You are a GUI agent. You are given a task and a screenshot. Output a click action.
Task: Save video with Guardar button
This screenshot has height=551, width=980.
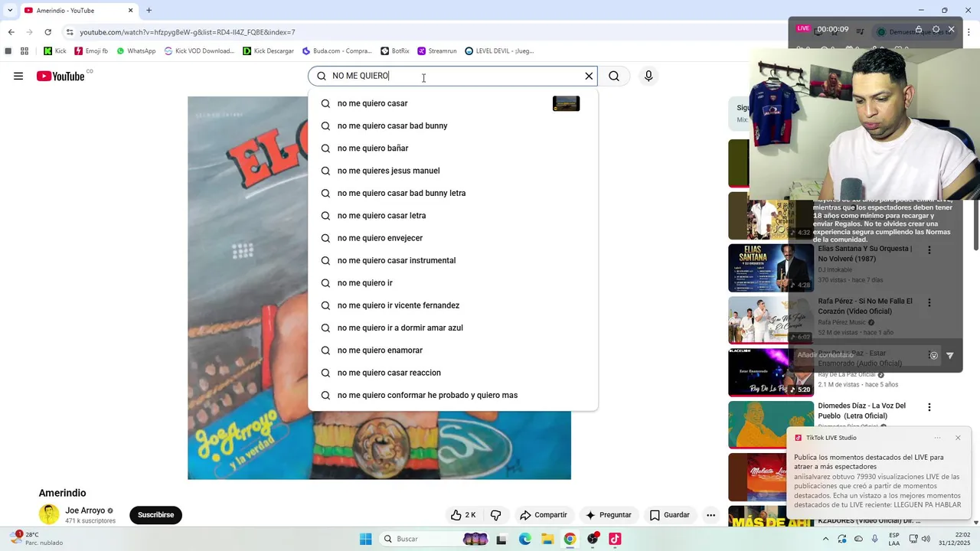pos(669,515)
